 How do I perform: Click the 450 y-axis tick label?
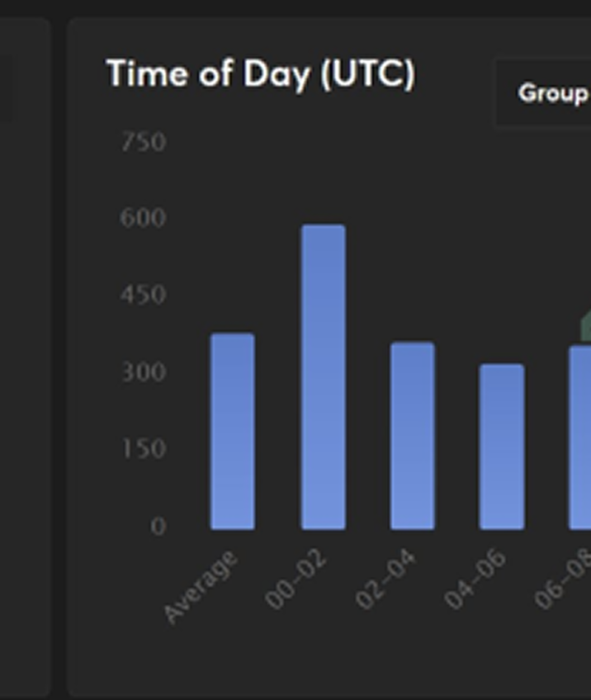tap(143, 295)
